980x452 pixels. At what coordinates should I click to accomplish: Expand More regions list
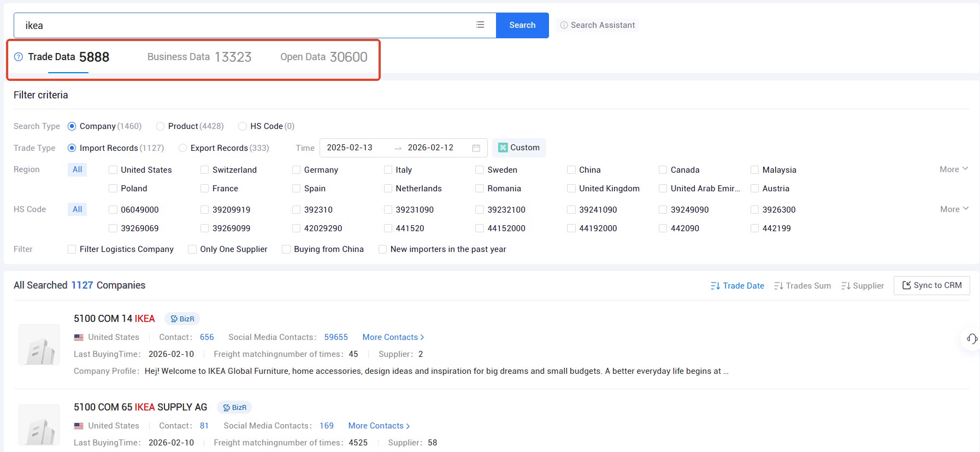(x=954, y=169)
